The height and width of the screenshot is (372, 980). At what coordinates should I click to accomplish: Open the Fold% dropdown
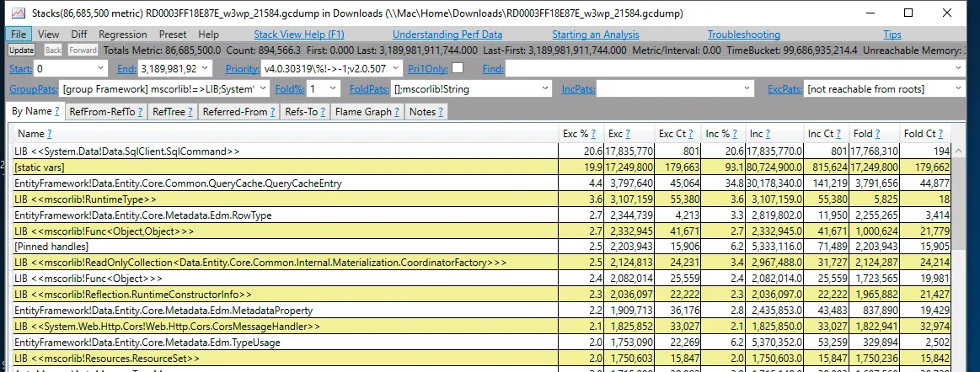[333, 89]
